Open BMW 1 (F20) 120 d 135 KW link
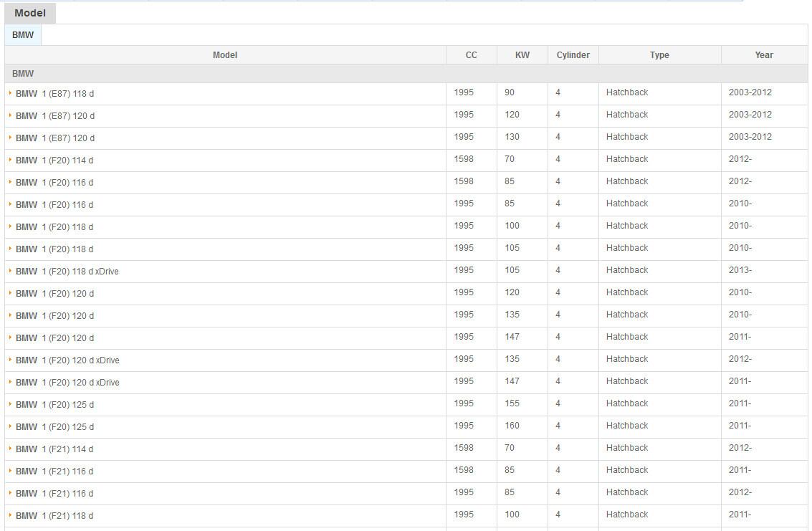The image size is (812, 531). [54, 316]
